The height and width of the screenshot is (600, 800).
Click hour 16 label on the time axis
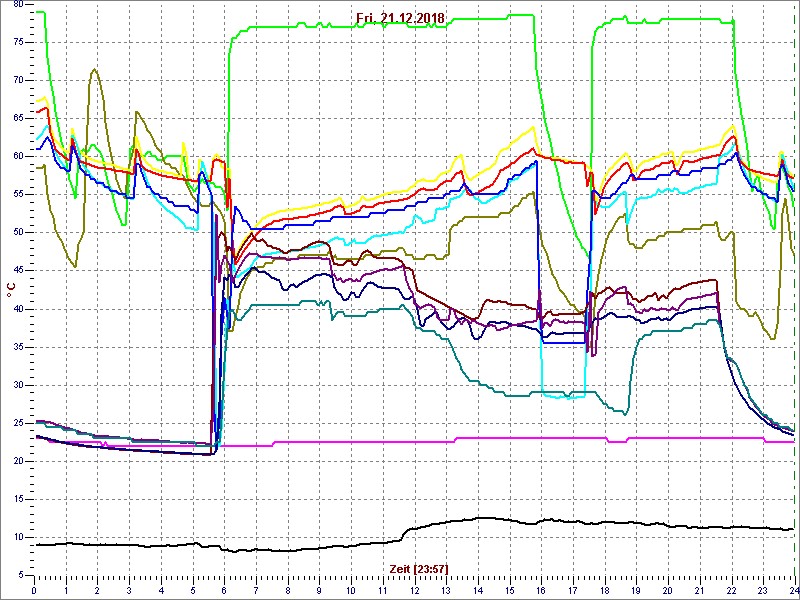click(541, 590)
